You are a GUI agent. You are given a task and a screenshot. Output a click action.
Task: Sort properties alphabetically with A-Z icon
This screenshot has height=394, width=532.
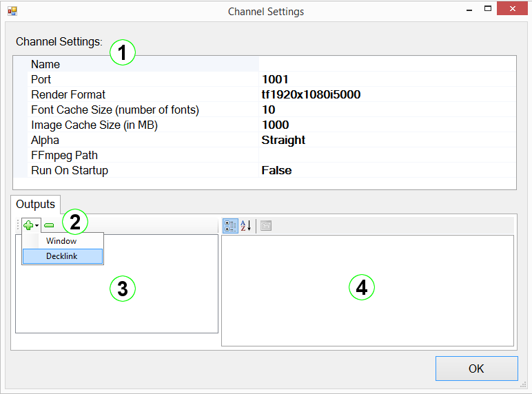[245, 225]
